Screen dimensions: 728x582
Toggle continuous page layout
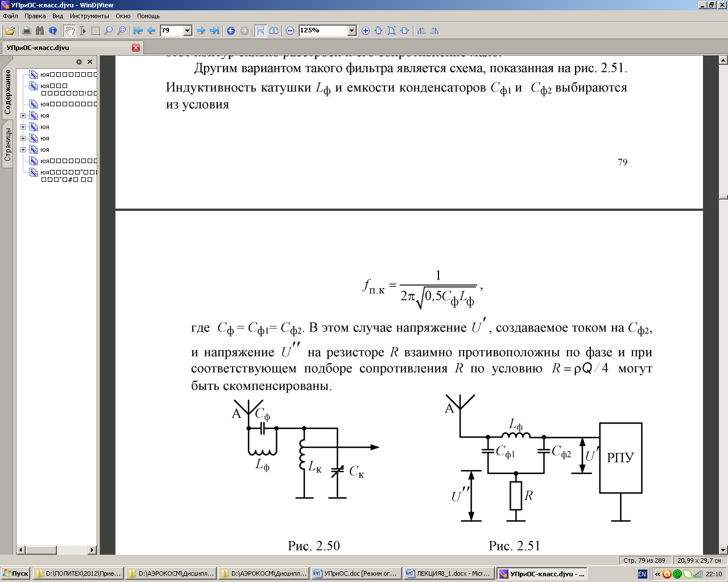260,31
